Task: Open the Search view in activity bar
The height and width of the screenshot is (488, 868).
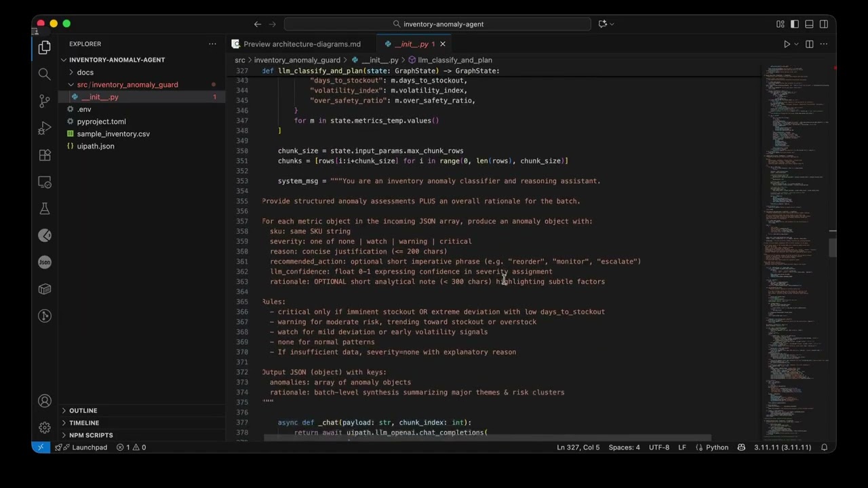Action: 45,74
